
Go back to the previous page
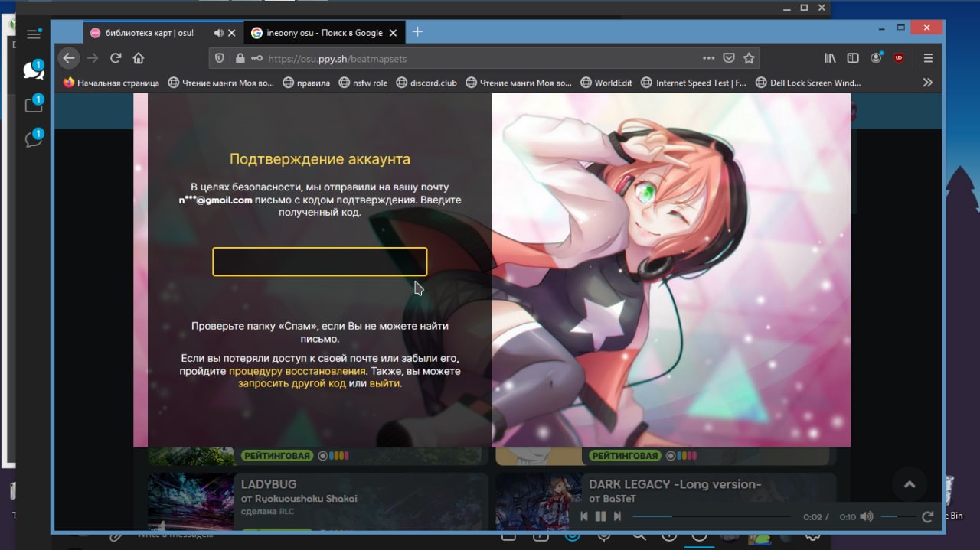[x=69, y=58]
